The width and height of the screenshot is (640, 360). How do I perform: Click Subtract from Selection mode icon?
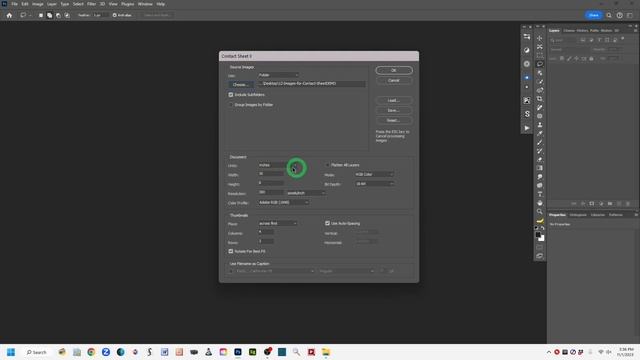tap(58, 15)
